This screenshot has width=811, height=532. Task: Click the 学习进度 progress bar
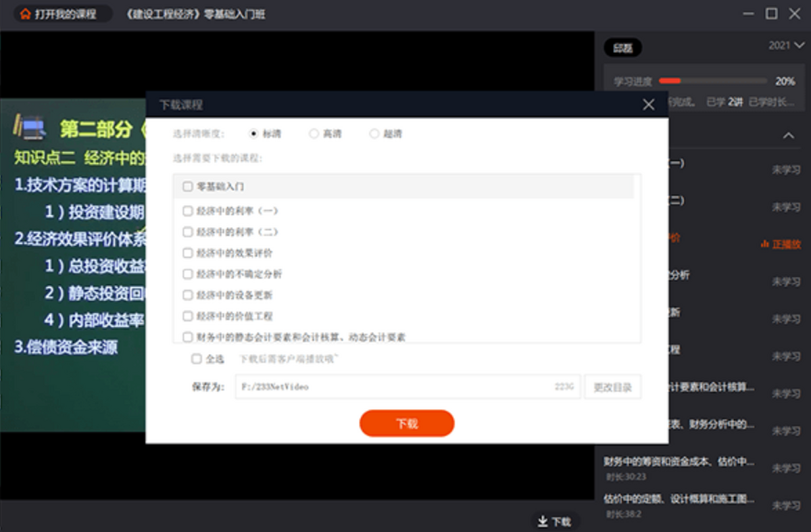[x=712, y=81]
